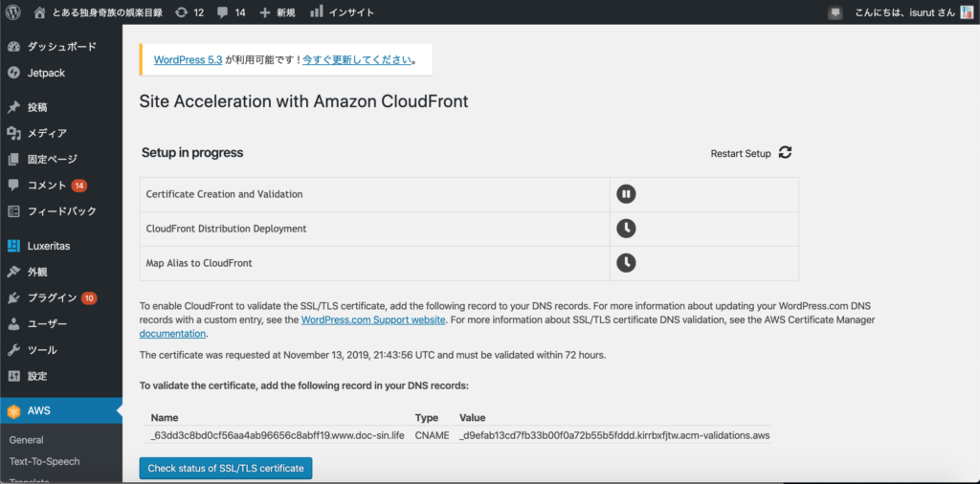Click the Map Alias to CloudFront text
The image size is (980, 484).
[199, 263]
